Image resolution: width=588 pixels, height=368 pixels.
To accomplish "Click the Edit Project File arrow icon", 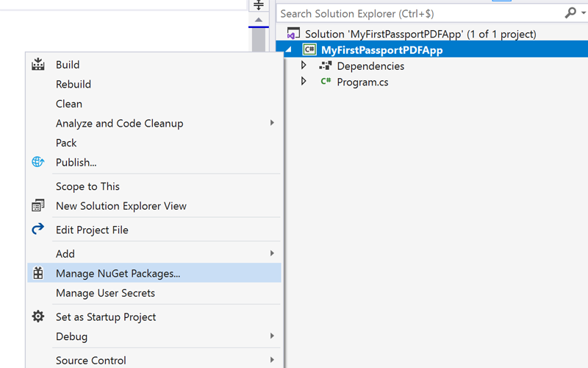I will point(38,229).
